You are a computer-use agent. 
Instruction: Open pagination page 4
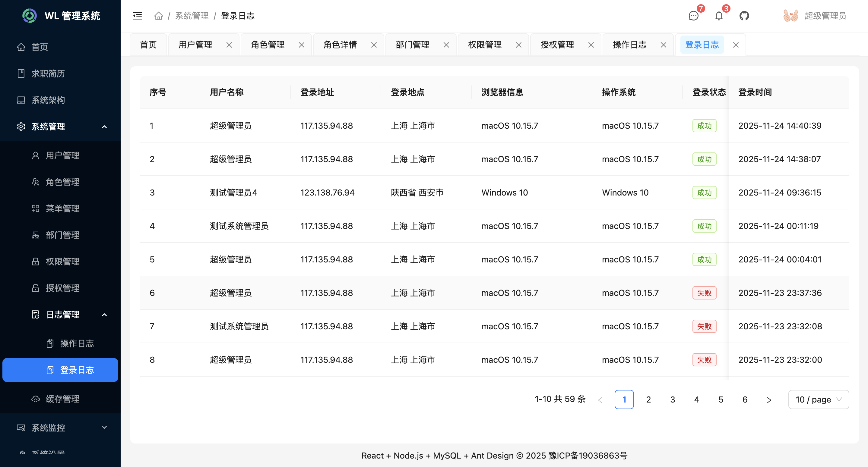pos(696,399)
